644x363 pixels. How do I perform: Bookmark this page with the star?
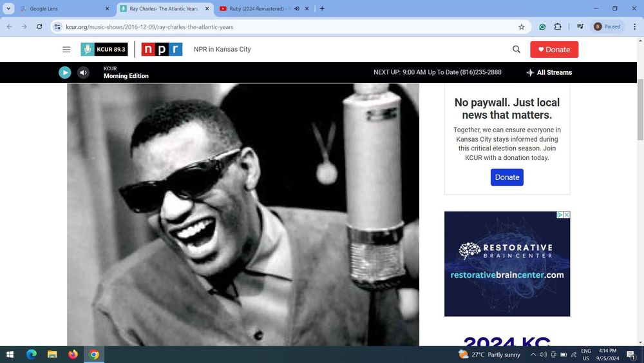pos(522,26)
